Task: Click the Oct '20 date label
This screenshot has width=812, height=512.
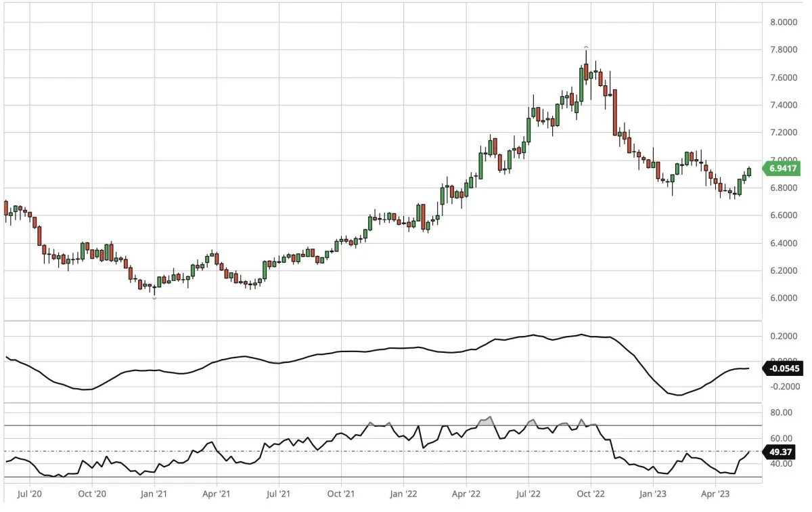Action: click(92, 494)
